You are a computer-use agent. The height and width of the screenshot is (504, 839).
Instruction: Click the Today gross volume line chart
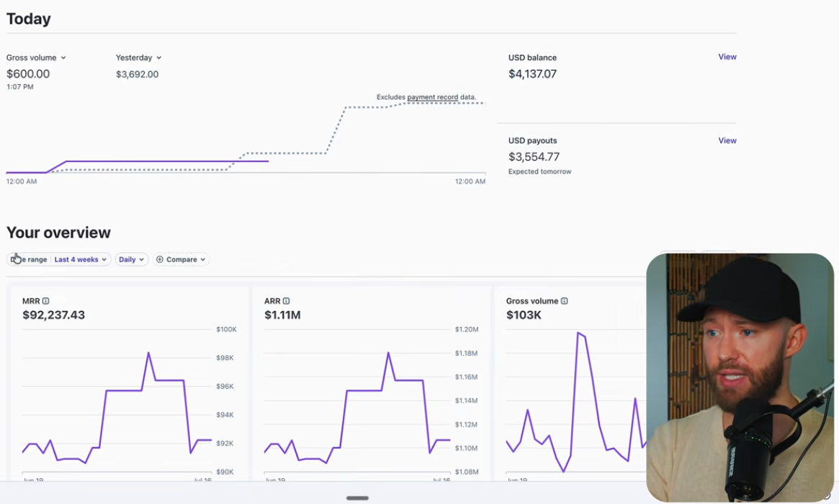246,136
